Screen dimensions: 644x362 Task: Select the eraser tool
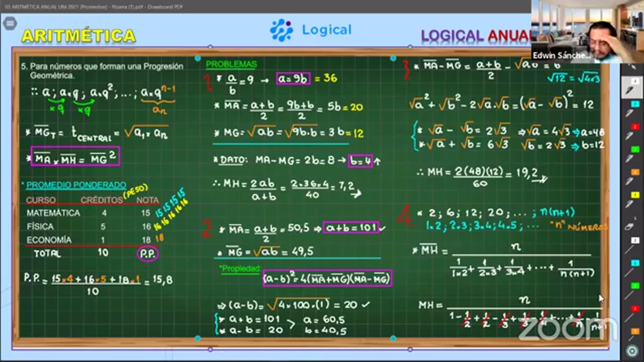[x=631, y=224]
